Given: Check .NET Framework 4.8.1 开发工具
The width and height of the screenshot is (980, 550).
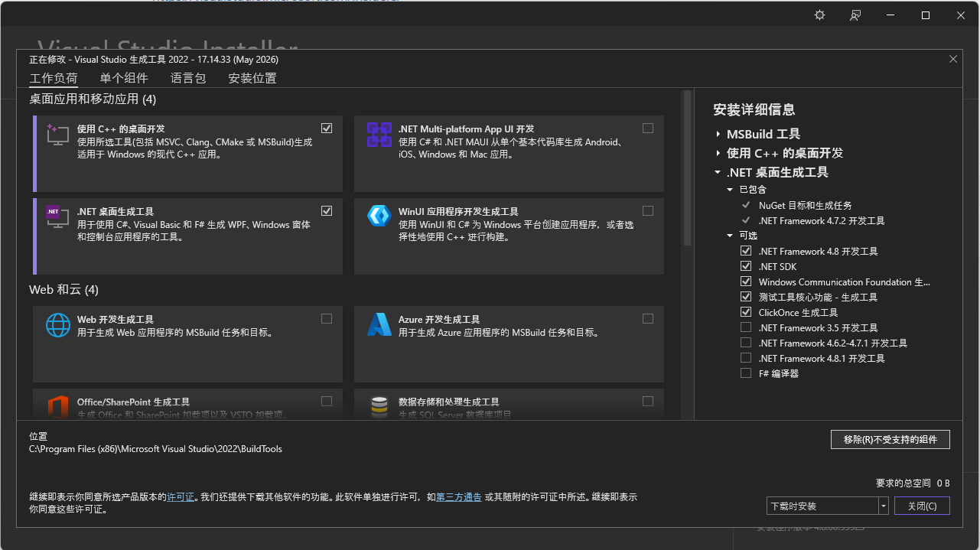Looking at the screenshot, I should click(746, 358).
